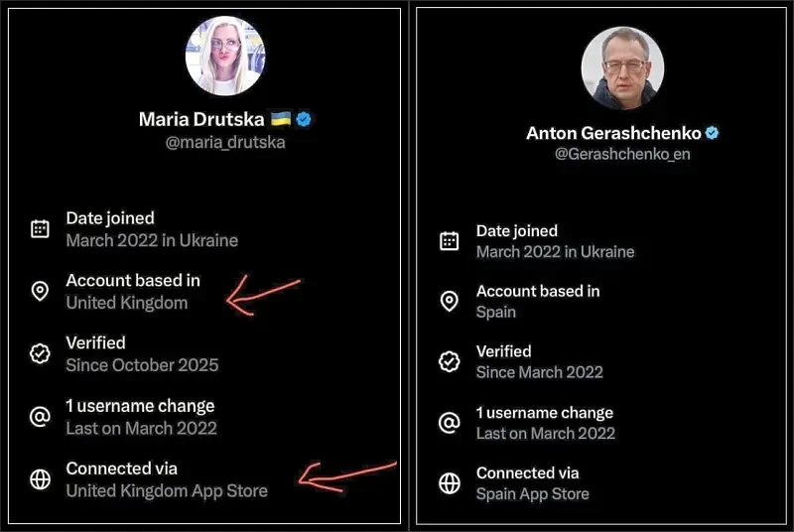Viewport: 794px width, 532px height.
Task: Open the @Gerashchenko_en handle link
Action: coord(621,155)
